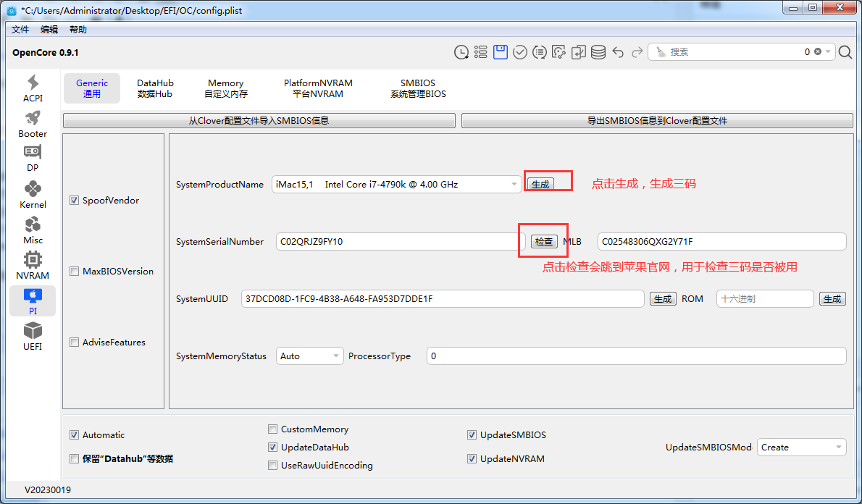Screen dimensions: 862x504
Task: Click 检查 button beside serial number
Action: [x=544, y=242]
